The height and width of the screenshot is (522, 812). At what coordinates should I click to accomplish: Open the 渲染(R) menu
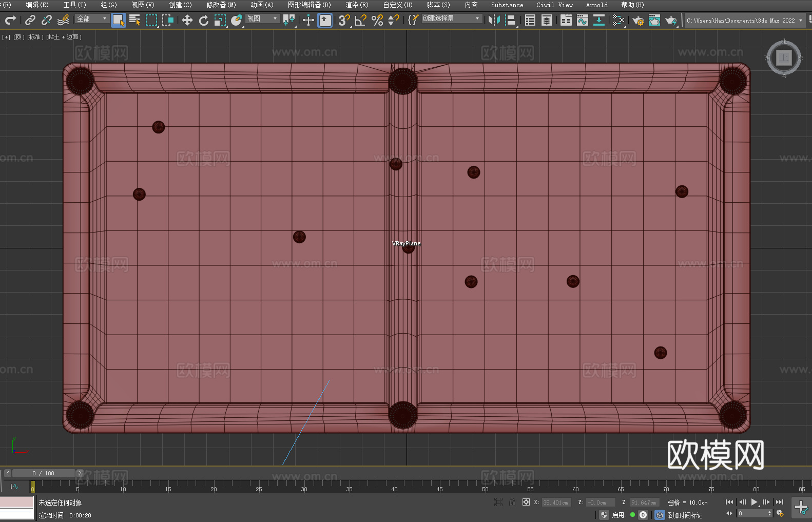pos(357,5)
